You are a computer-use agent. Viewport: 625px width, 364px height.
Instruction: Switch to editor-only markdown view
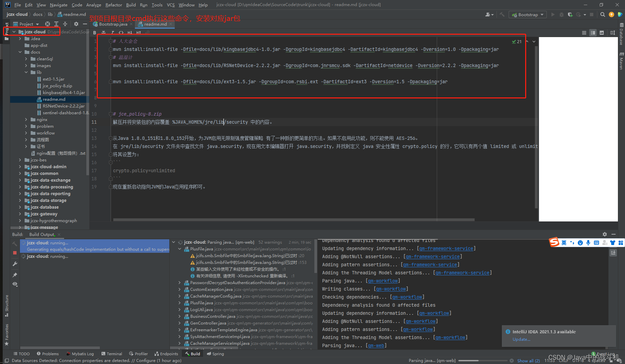pos(584,33)
